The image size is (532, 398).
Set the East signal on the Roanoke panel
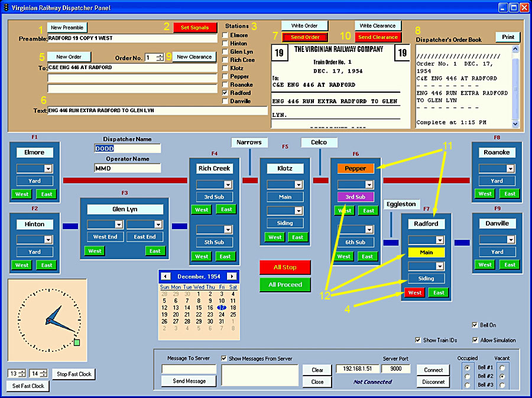click(509, 193)
